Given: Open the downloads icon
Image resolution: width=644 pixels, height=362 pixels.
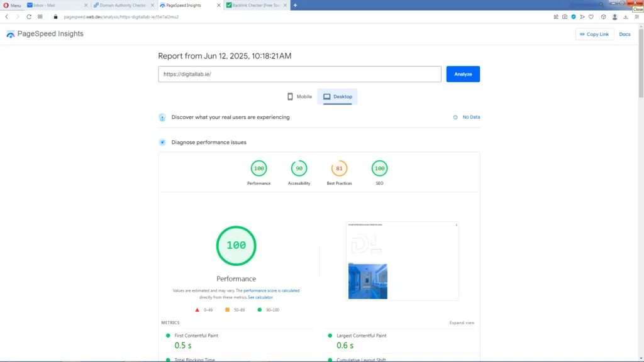Looking at the screenshot, I should click(626, 17).
